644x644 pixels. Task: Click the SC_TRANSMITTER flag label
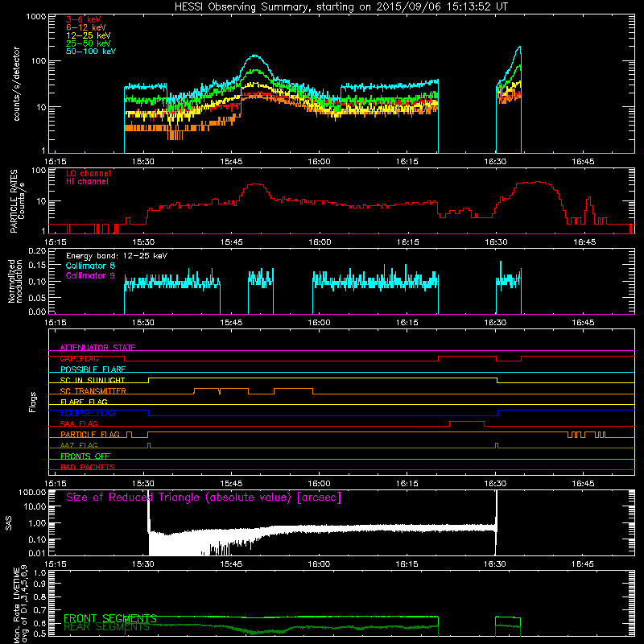pos(93,391)
